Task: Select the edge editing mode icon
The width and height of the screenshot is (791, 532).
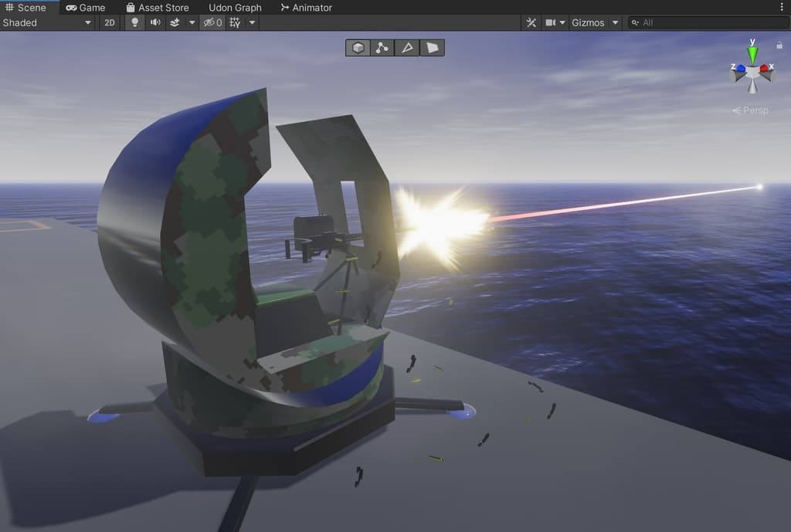Action: (x=407, y=48)
